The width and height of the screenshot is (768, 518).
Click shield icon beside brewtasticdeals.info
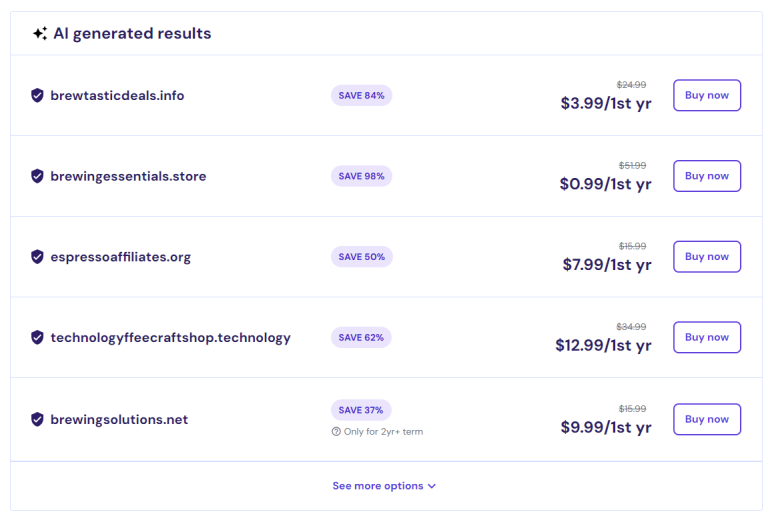[37, 95]
